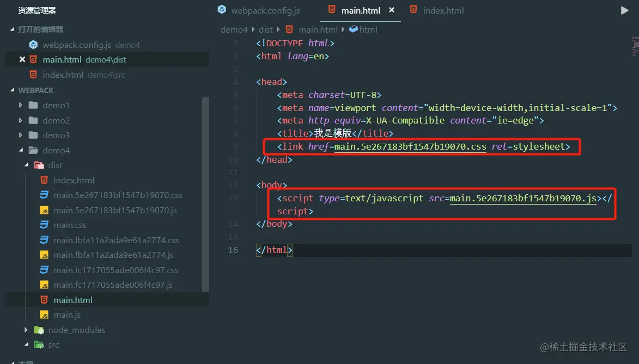Select the src folder in demo4
Image resolution: width=639 pixels, height=364 pixels.
tap(53, 344)
